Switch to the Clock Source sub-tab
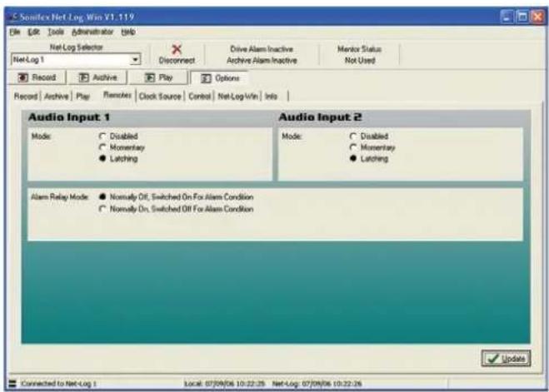This screenshot has width=549, height=392. click(160, 97)
